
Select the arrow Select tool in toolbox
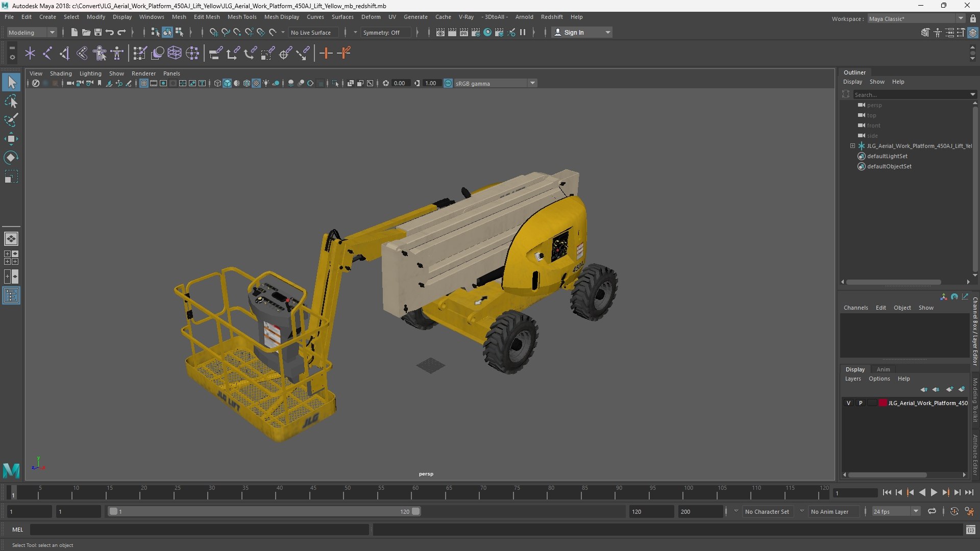click(x=11, y=82)
